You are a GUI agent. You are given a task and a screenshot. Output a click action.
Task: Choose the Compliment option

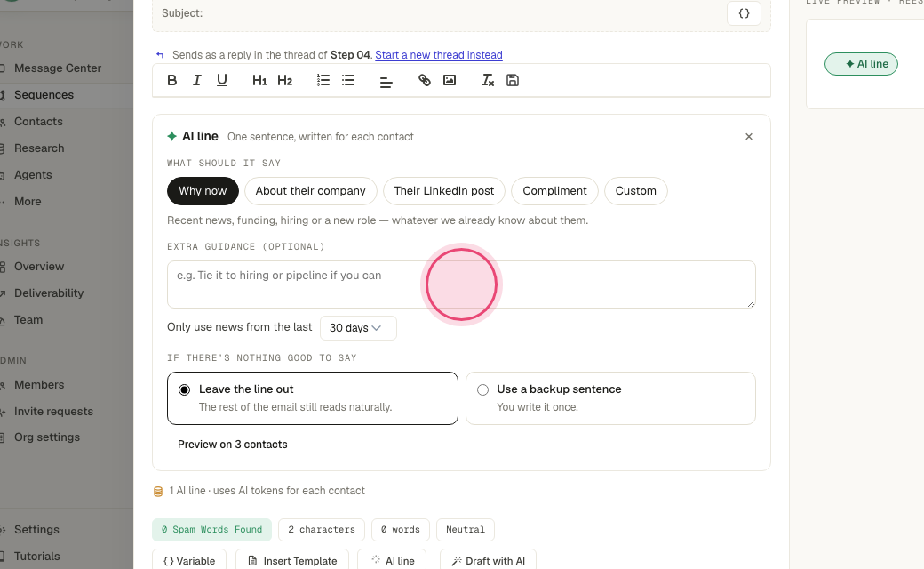[554, 191]
